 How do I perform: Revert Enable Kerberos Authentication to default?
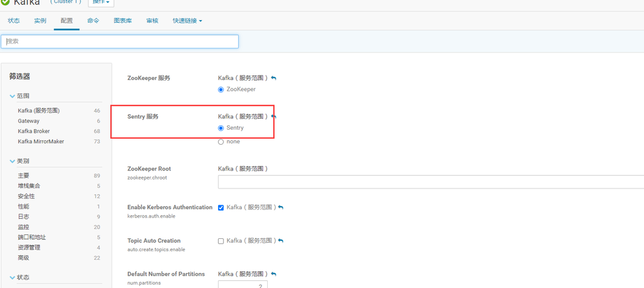click(x=281, y=207)
